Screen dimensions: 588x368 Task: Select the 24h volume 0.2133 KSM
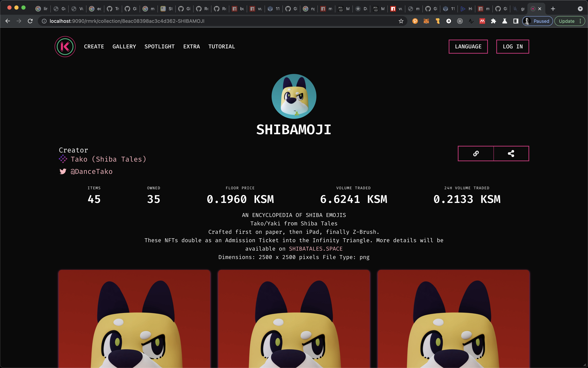(467, 199)
